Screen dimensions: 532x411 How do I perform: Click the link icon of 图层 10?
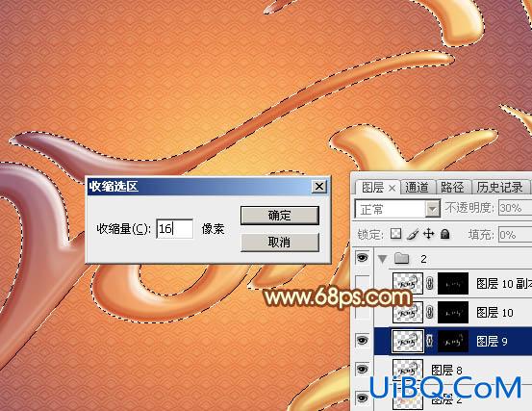coord(430,312)
